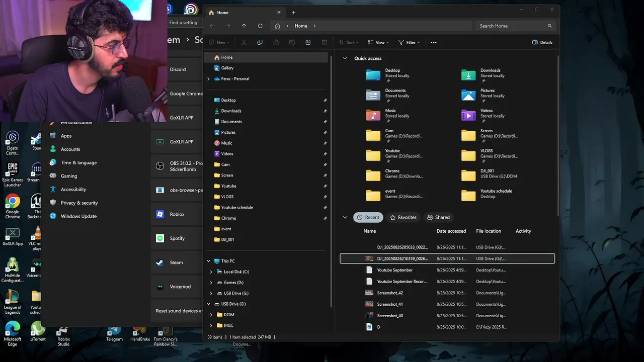Open the Filter dropdown
Image resolution: width=644 pixels, height=362 pixels.
(409, 42)
